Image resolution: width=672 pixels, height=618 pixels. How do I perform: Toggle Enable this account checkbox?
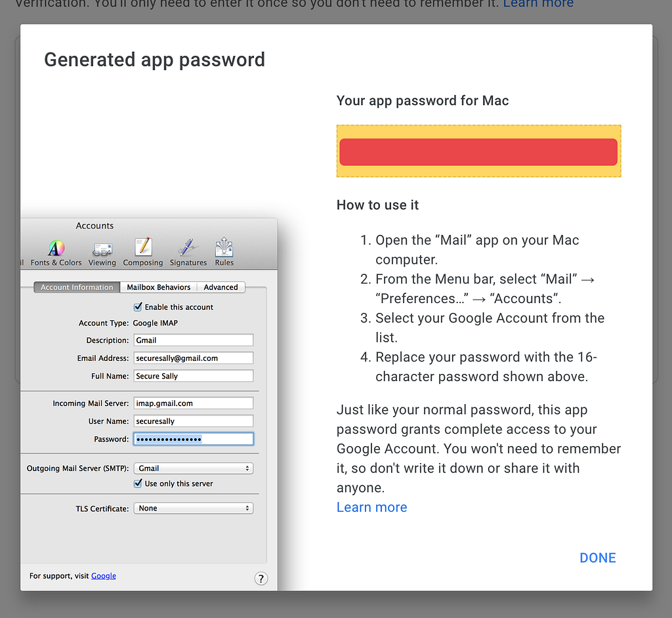point(138,307)
